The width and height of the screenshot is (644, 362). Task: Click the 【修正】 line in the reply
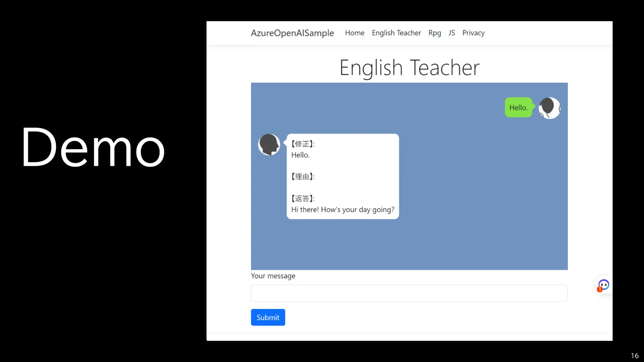[303, 144]
